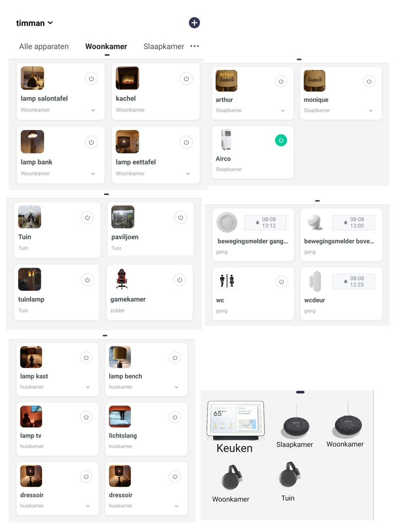Image resolution: width=397 pixels, height=532 pixels.
Task: Toggle power for the lamp tv
Action: coord(86,417)
